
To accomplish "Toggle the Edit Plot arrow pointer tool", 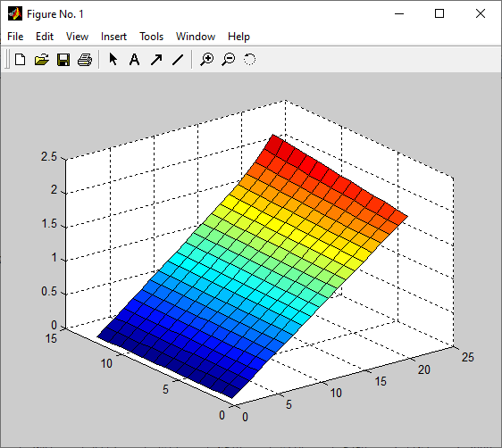I will [x=113, y=59].
